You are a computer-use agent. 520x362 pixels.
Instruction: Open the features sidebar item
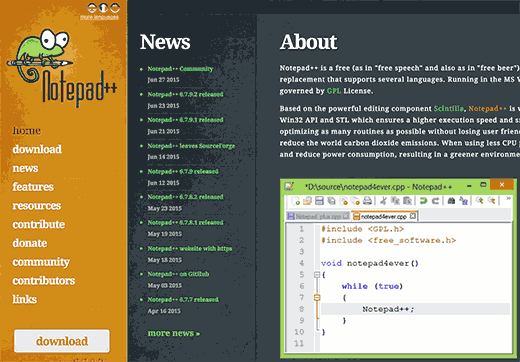33,187
